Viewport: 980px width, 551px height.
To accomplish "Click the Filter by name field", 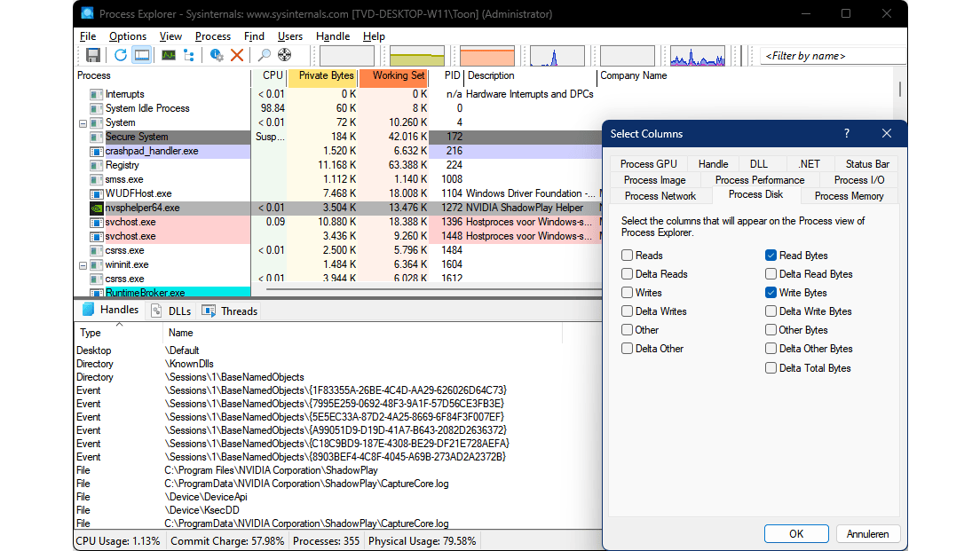I will point(831,56).
